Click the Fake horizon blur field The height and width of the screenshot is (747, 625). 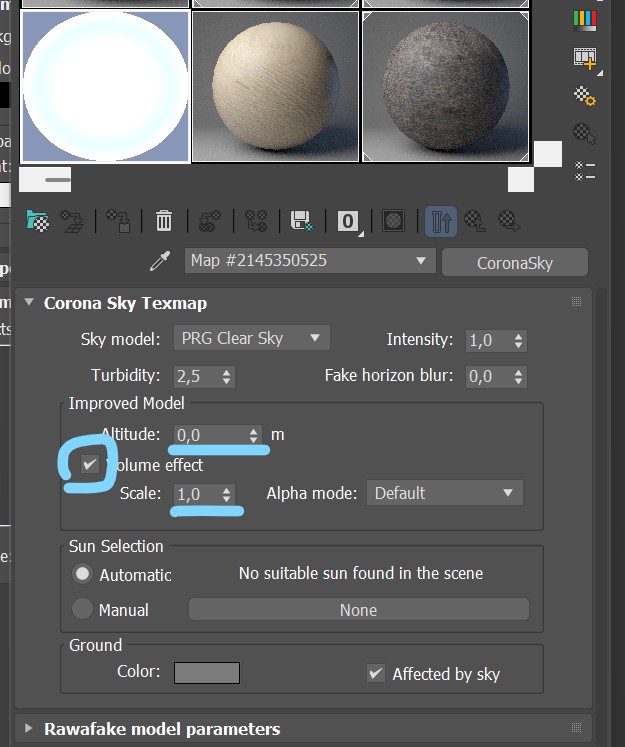point(489,377)
